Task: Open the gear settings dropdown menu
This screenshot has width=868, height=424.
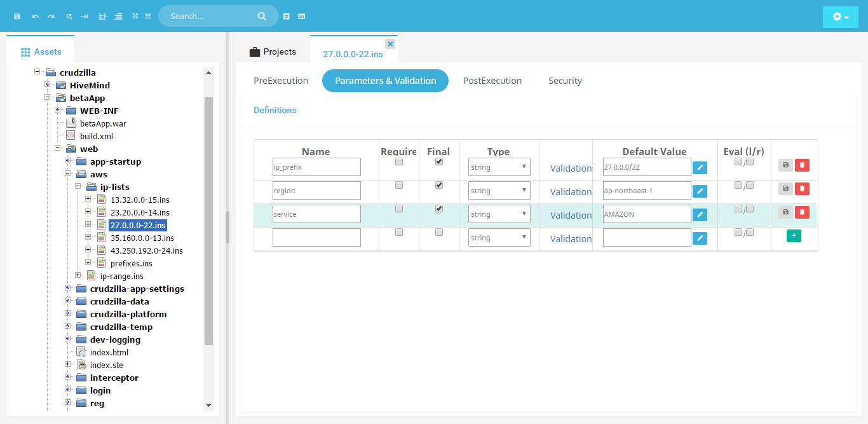Action: coord(840,17)
